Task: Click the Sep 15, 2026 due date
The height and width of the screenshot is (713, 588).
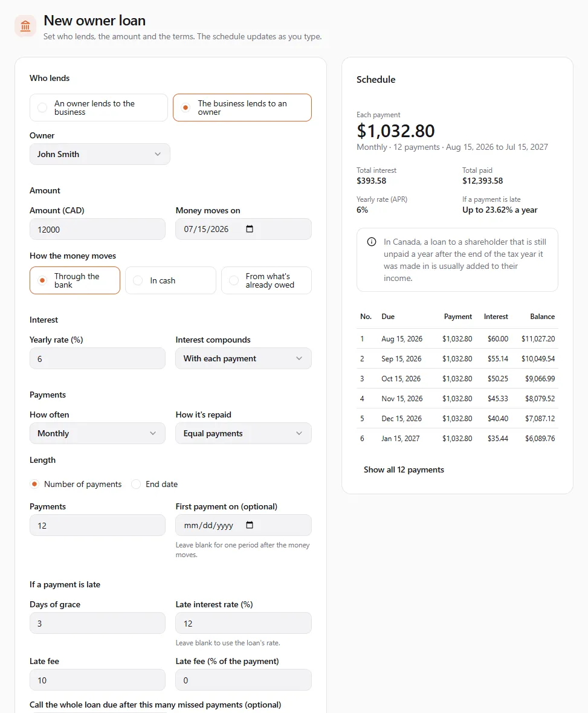Action: click(401, 359)
